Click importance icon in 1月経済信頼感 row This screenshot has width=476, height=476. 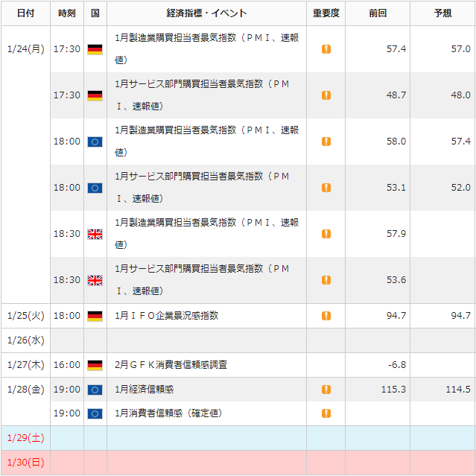click(x=326, y=390)
